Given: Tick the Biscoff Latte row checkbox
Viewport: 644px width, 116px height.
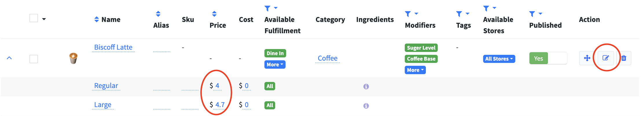Looking at the screenshot, I should 34,59.
